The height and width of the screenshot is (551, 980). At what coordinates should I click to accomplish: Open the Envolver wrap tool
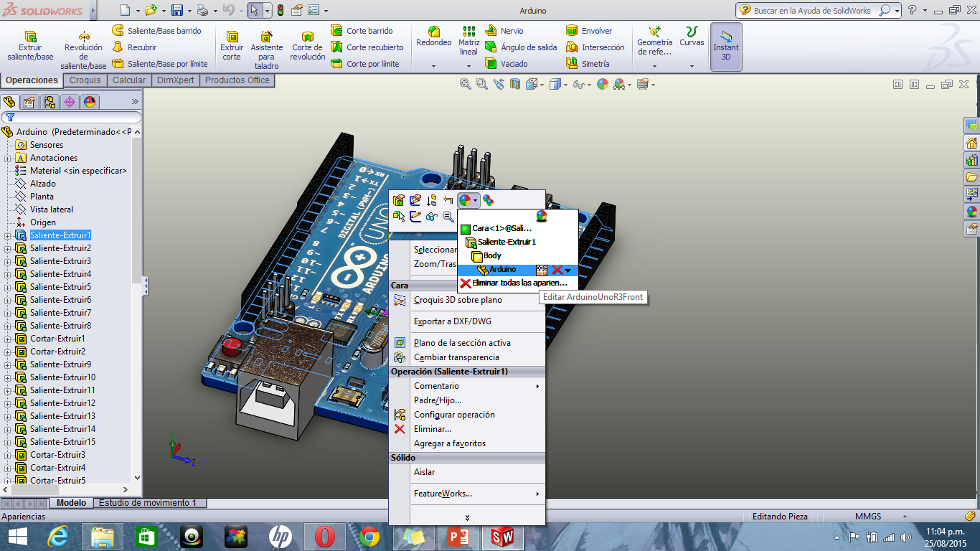pos(589,31)
